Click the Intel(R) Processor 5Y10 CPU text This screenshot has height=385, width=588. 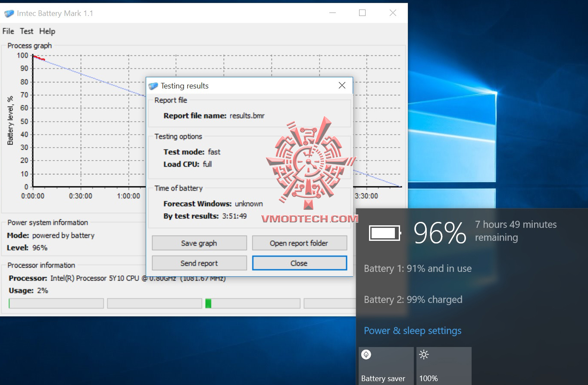138,278
